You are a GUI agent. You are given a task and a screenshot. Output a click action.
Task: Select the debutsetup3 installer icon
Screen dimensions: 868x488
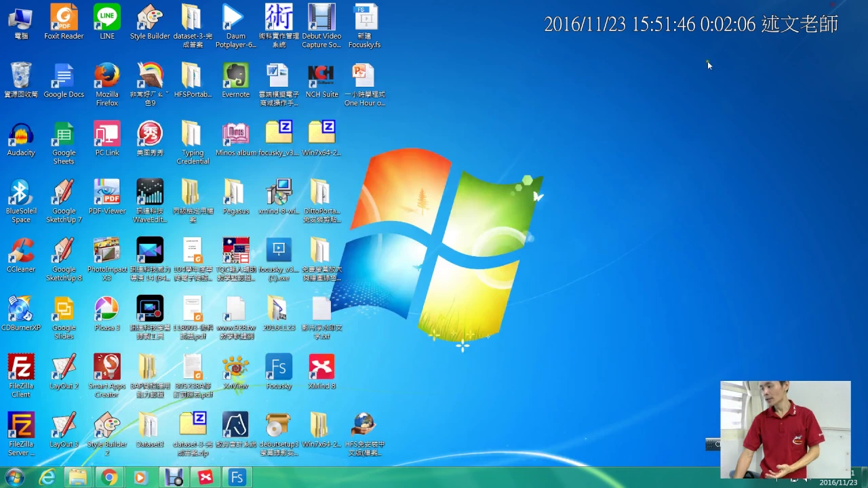tap(279, 434)
